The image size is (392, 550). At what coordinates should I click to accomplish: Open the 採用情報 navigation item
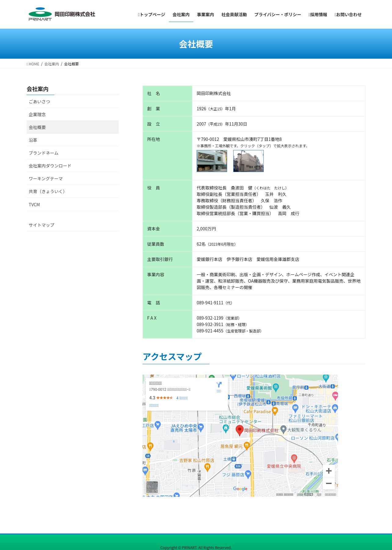pos(318,14)
